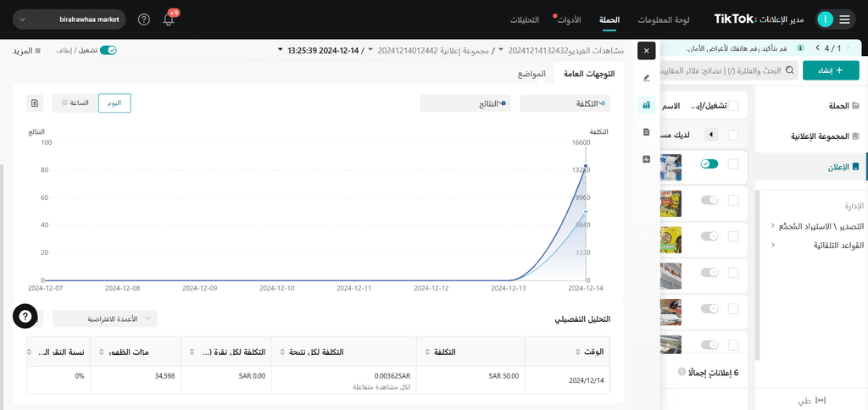Click the pencil edit icon in side strip
Image resolution: width=868 pixels, height=410 pixels.
click(647, 78)
